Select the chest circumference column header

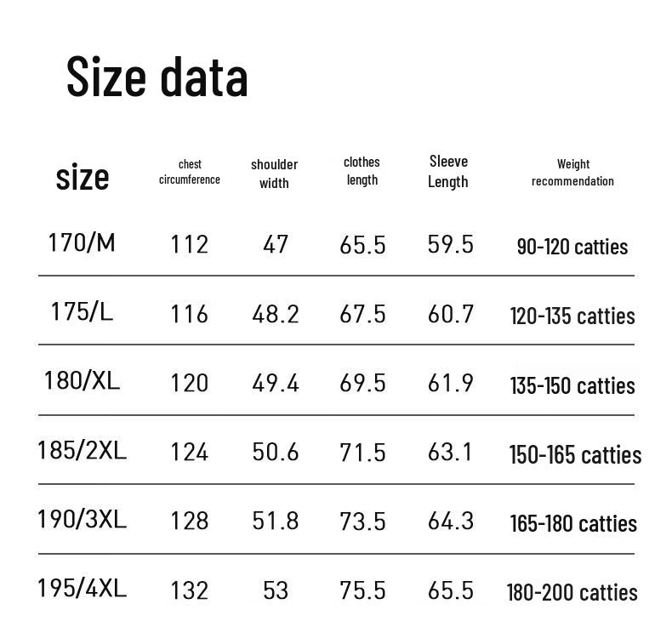189,172
